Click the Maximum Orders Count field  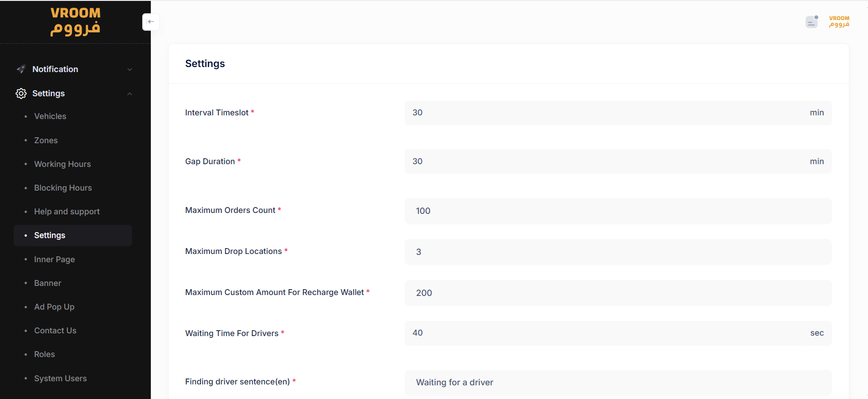(x=618, y=211)
